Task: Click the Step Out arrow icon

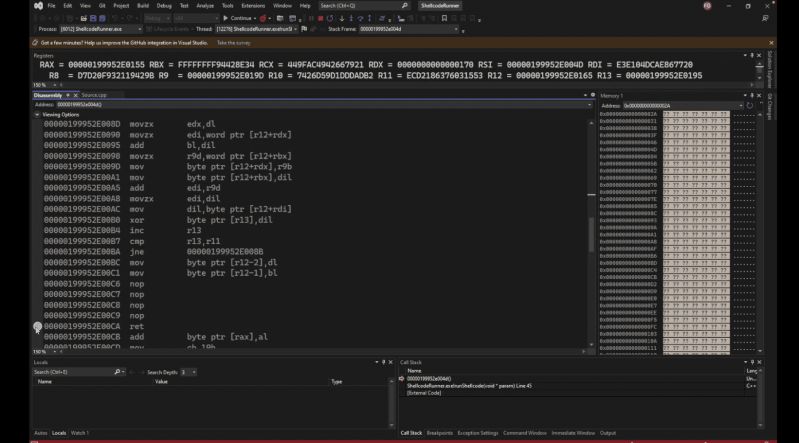Action: click(370, 18)
